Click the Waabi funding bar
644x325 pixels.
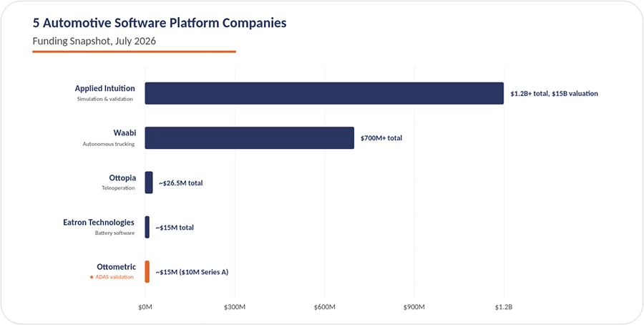tap(249, 137)
